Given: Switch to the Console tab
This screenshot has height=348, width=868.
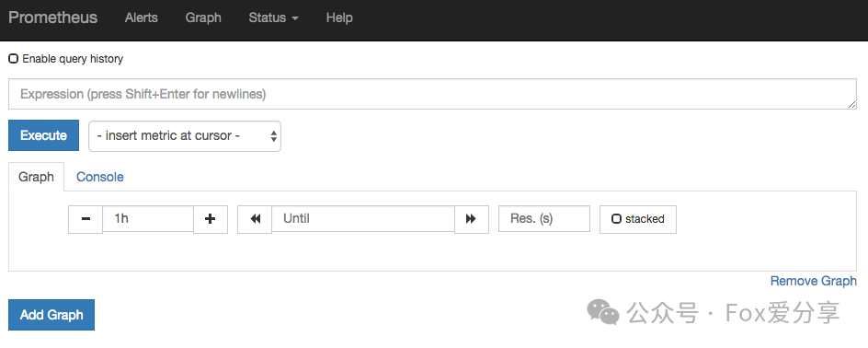Looking at the screenshot, I should 99,177.
